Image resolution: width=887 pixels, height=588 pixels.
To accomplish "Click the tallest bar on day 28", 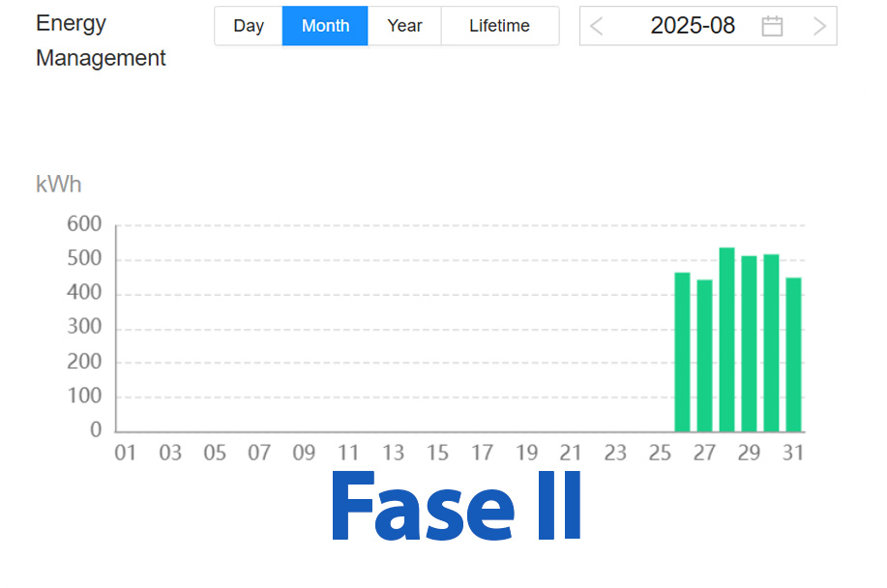I will click(725, 338).
